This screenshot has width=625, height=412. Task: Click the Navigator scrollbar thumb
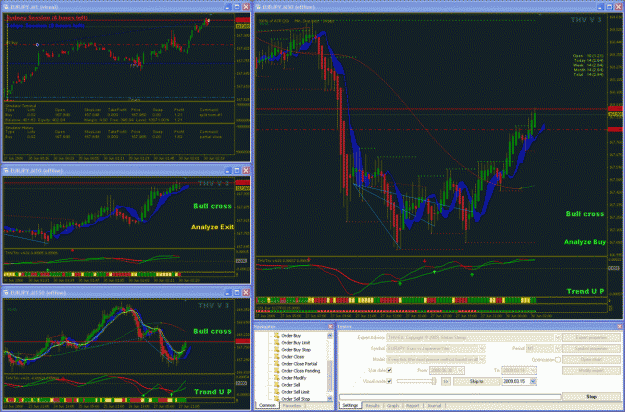[330, 375]
